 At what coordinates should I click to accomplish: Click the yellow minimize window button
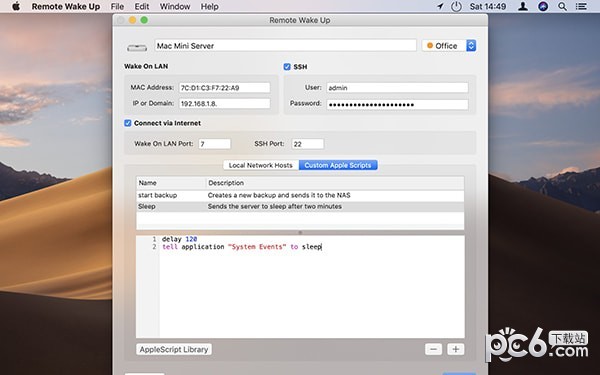click(132, 20)
